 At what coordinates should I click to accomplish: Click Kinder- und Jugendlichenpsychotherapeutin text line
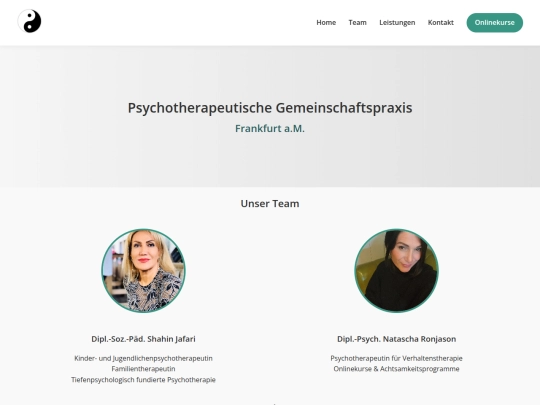pyautogui.click(x=143, y=359)
